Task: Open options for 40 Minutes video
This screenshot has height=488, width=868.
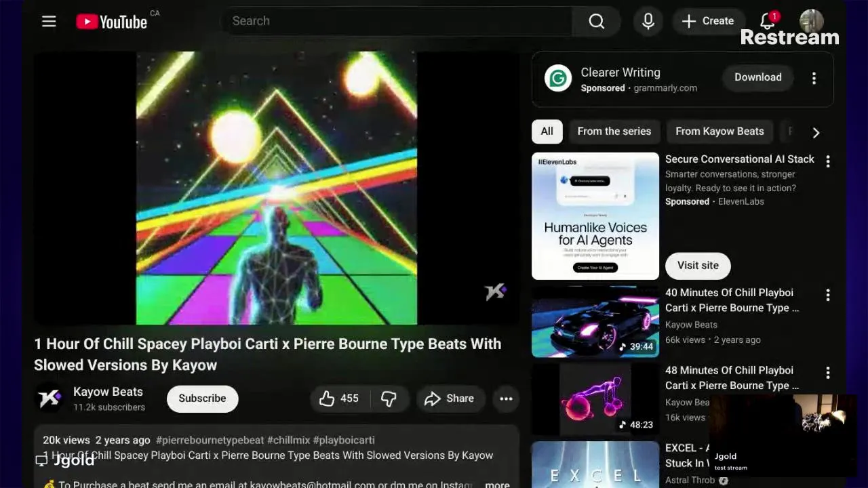Action: tap(827, 295)
